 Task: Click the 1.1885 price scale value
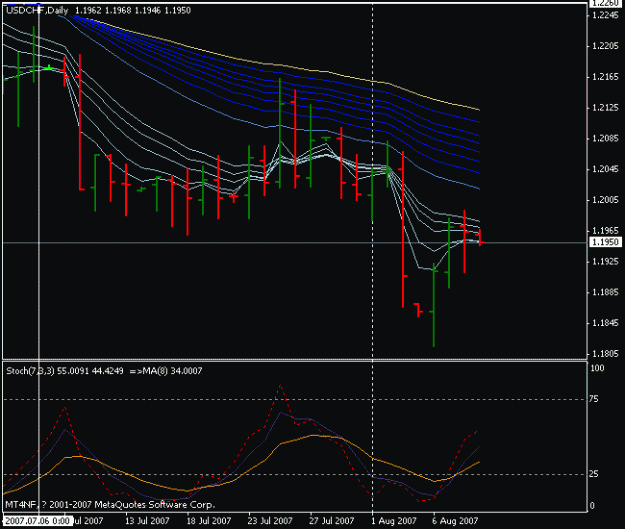tap(605, 292)
